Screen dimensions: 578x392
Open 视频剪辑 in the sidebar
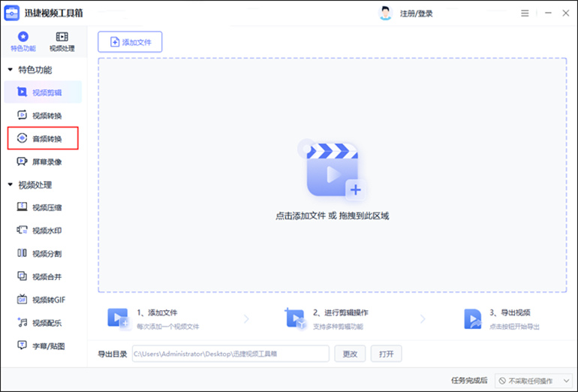click(43, 92)
